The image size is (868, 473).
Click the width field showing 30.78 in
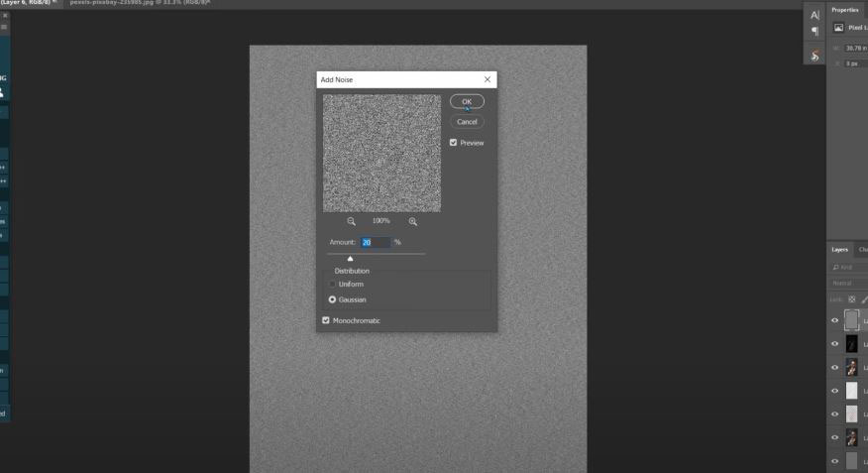coord(856,49)
